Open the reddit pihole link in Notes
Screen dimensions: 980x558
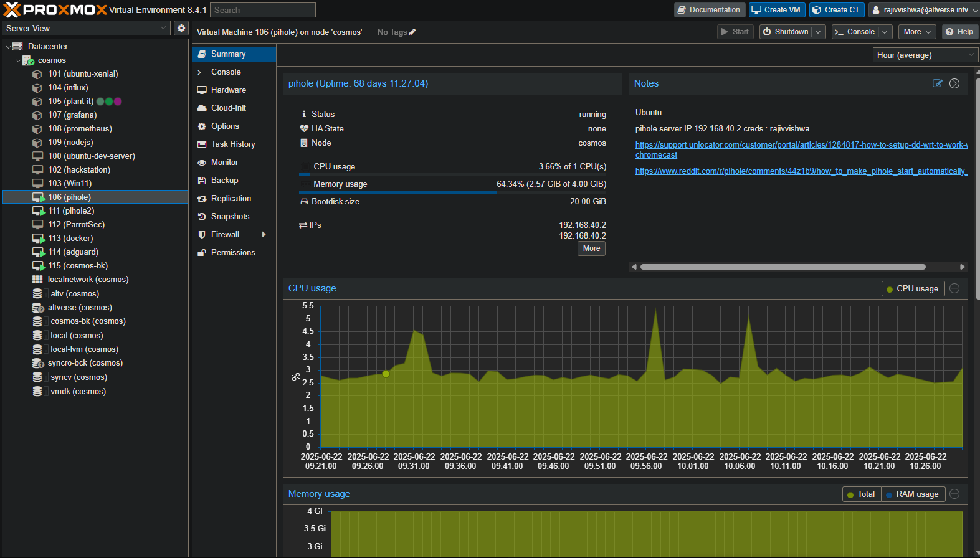(800, 171)
